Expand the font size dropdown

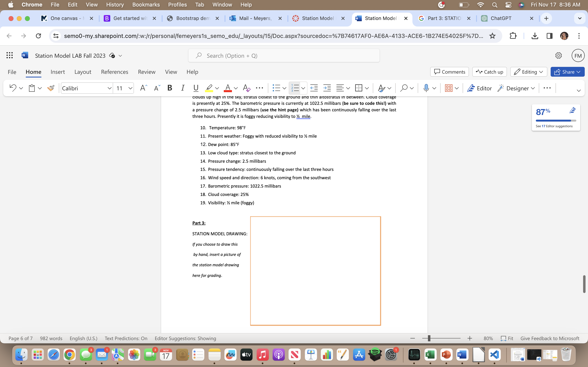pos(130,88)
